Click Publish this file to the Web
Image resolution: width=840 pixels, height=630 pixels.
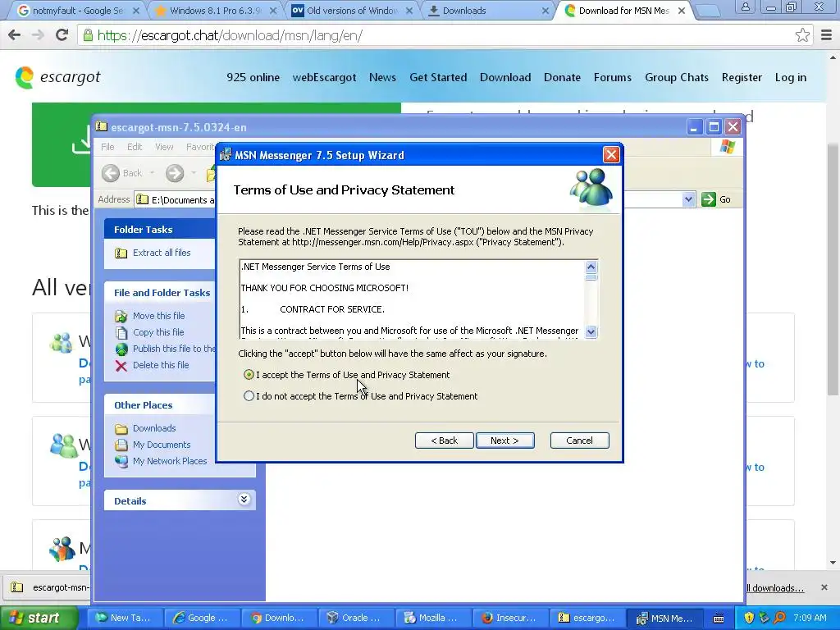point(174,349)
